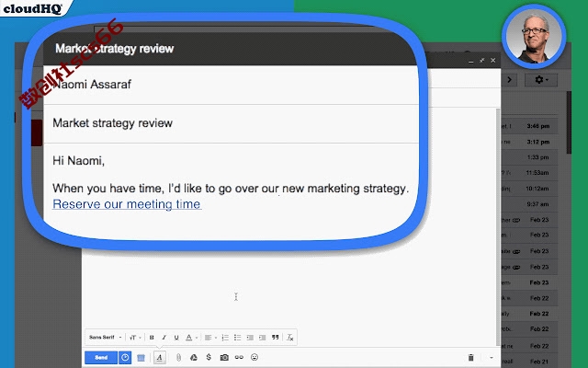Click the inbox vertical scrollbar
The height and width of the screenshot is (368, 588).
coord(569,122)
